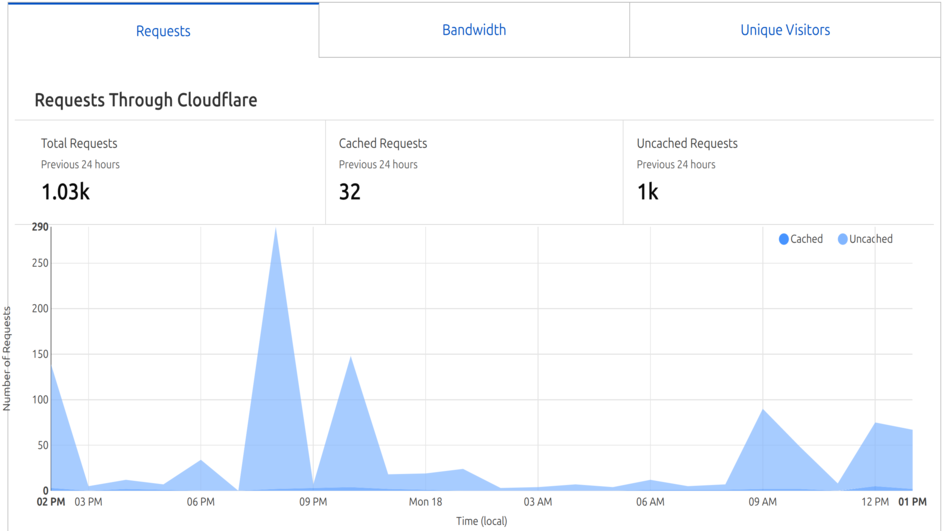Toggle the Uncached series legend dot

[843, 239]
